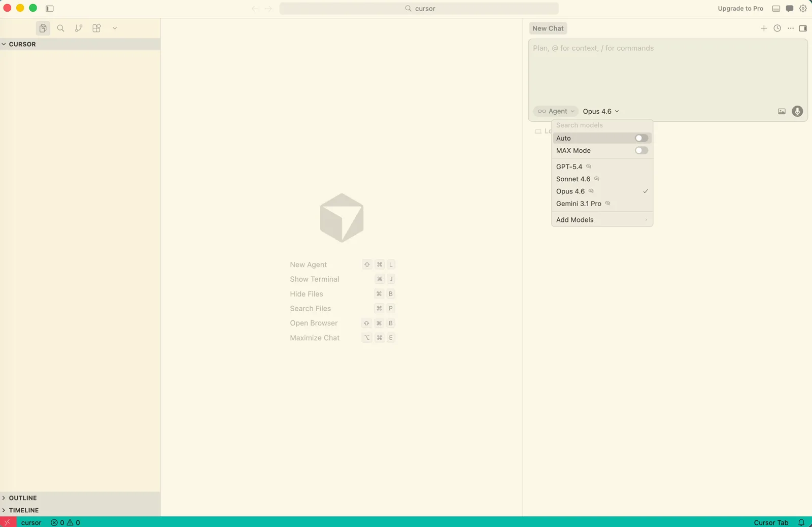Focus the chat prompt input box
This screenshot has width=812, height=527.
tap(668, 71)
